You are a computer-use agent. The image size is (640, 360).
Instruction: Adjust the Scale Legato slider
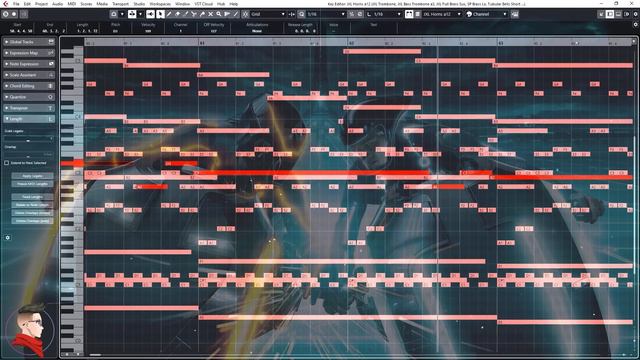(29, 140)
